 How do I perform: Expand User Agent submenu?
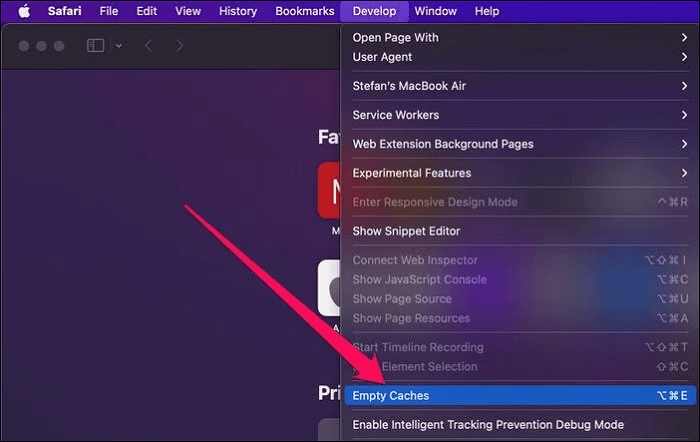[520, 57]
